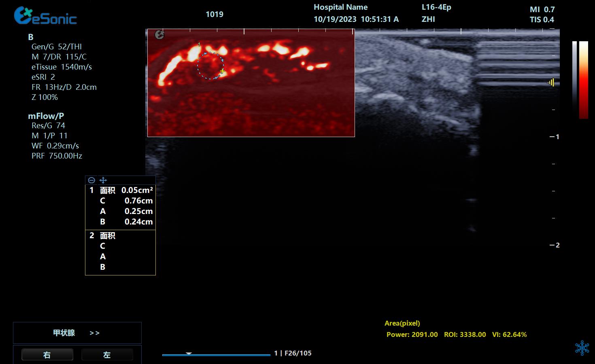Click the B mode parameters heading
Image resolution: width=595 pixels, height=364 pixels.
tap(31, 37)
